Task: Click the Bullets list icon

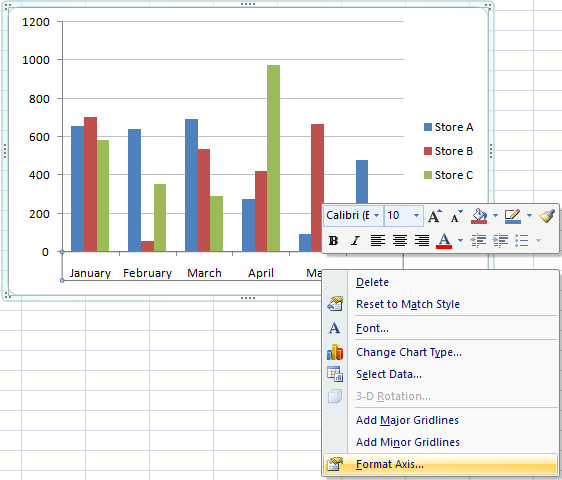Action: click(x=521, y=241)
